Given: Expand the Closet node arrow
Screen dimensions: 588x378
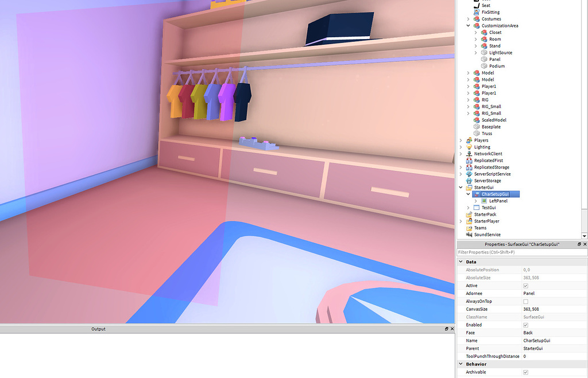Looking at the screenshot, I should pyautogui.click(x=475, y=32).
